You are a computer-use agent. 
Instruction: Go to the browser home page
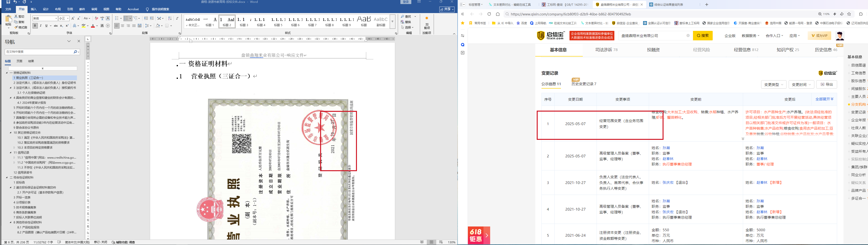498,14
